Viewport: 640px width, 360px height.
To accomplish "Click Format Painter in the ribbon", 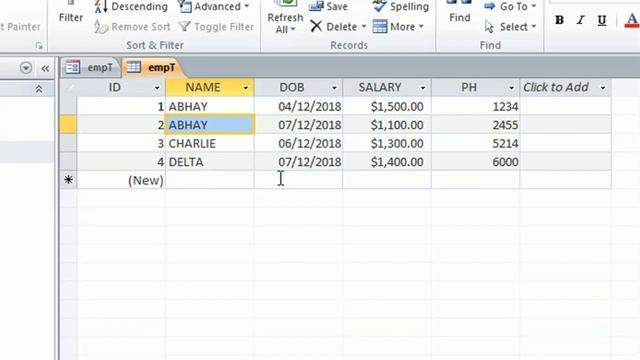I will (x=20, y=27).
